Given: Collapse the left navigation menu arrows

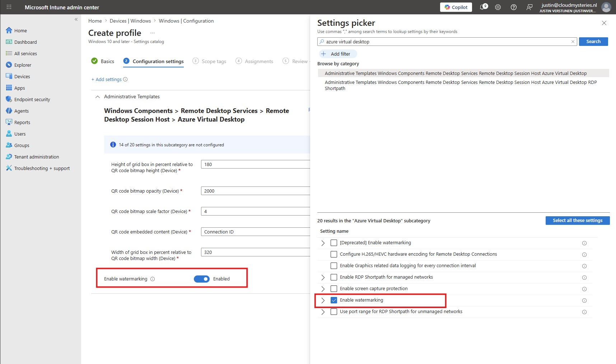Looking at the screenshot, I should 76,19.
